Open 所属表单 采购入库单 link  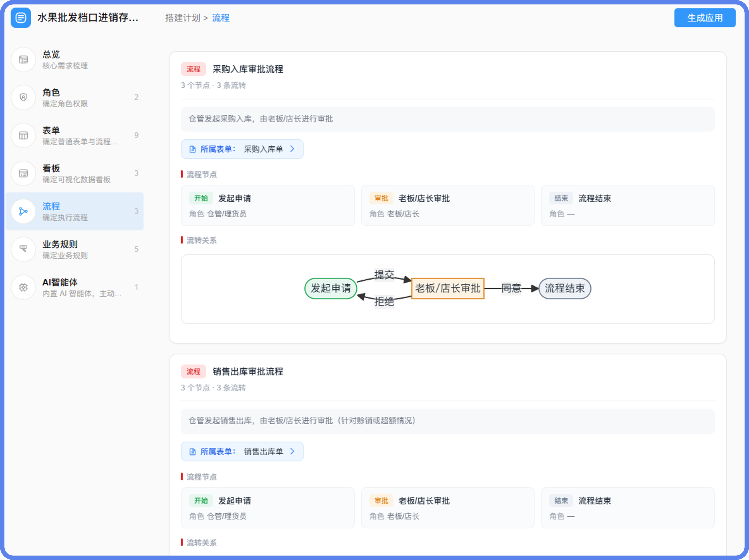pyautogui.click(x=242, y=149)
